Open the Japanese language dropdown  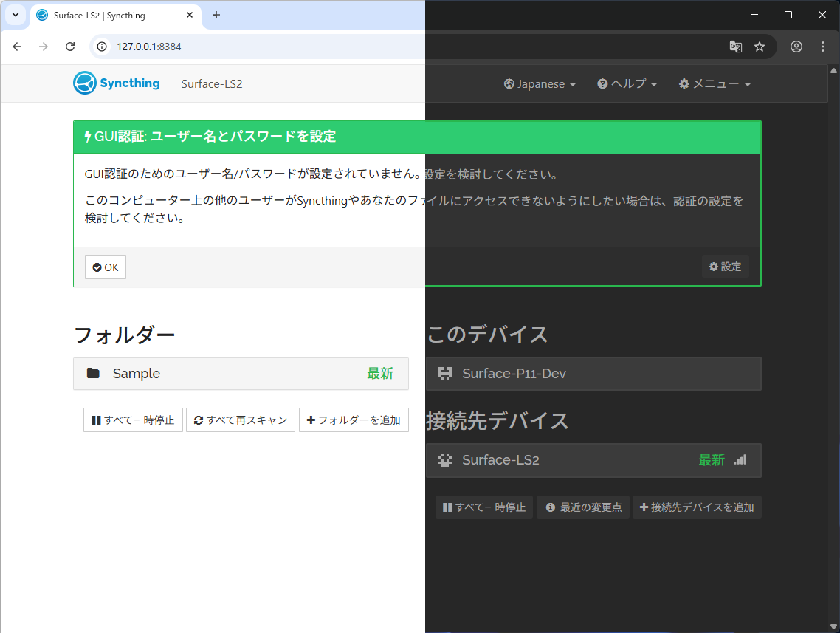point(540,83)
